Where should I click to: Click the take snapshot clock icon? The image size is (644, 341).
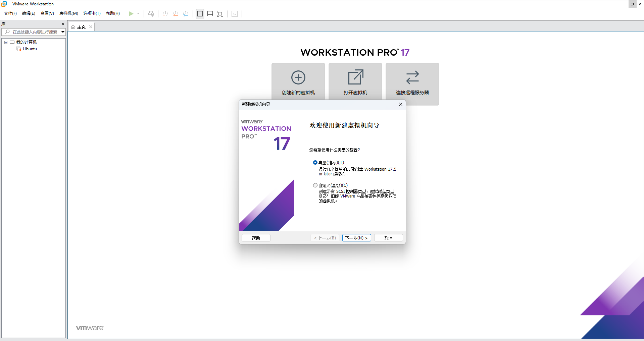[x=165, y=14]
